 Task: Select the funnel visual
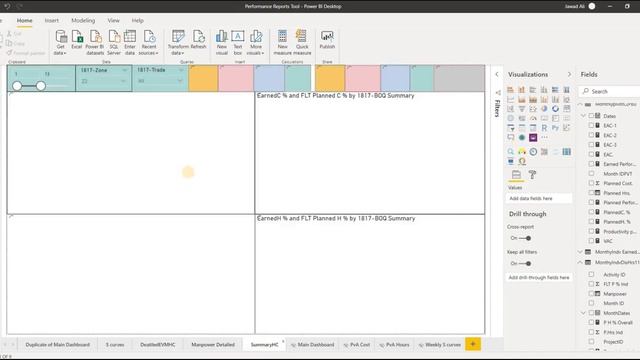pos(522,109)
